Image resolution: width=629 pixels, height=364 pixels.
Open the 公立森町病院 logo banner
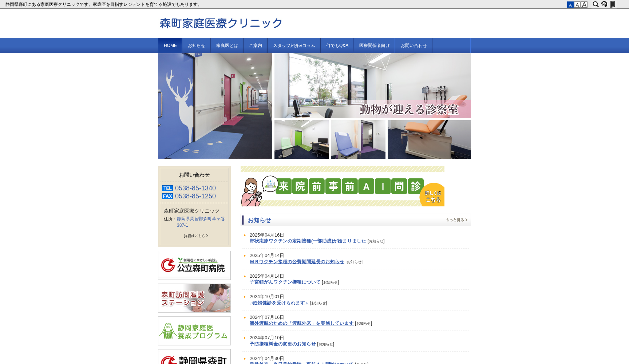coord(194,265)
